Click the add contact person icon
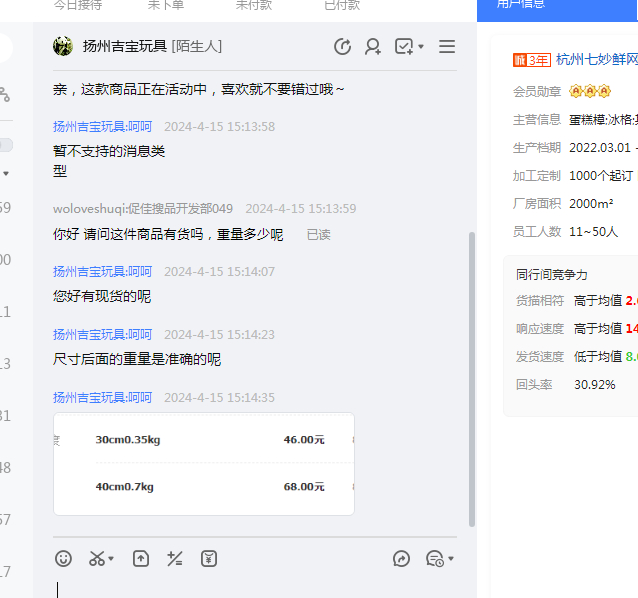The width and height of the screenshot is (638, 598). tap(373, 46)
